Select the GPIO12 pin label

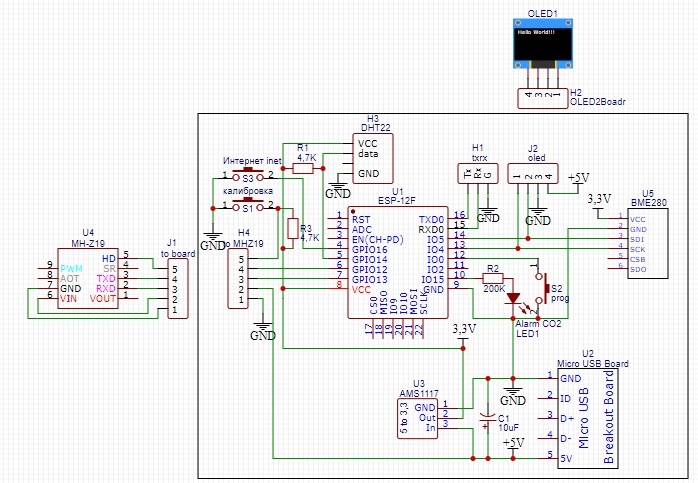click(x=369, y=269)
